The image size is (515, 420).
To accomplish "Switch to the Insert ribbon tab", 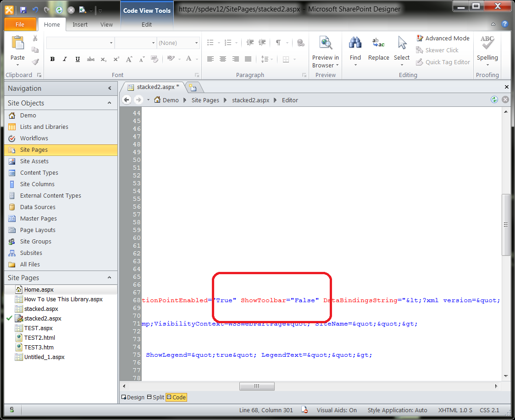I will pyautogui.click(x=80, y=25).
